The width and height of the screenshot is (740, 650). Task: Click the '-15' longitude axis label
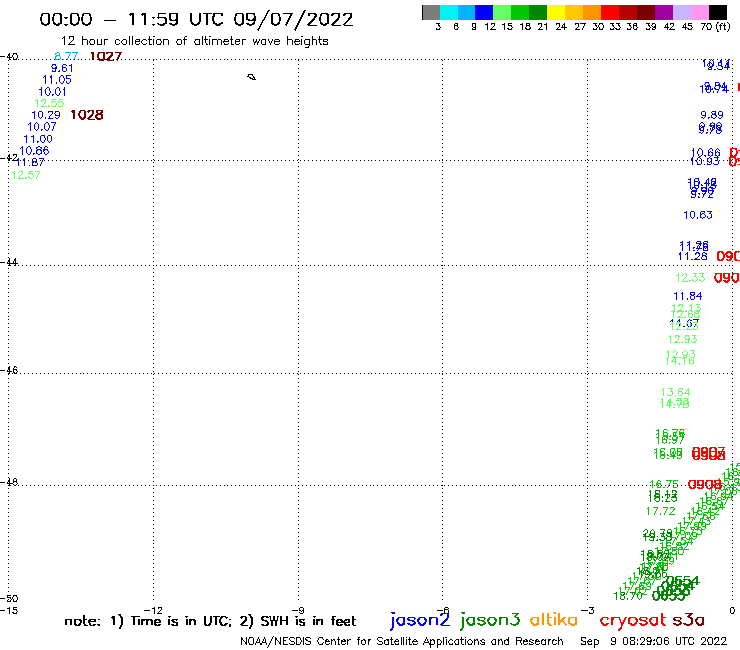click(9, 610)
